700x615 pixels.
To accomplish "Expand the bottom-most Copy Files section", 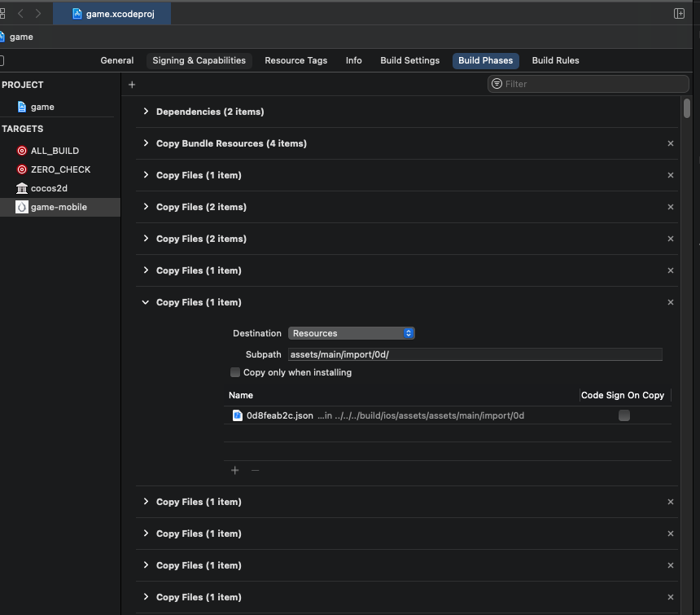I will [146, 597].
